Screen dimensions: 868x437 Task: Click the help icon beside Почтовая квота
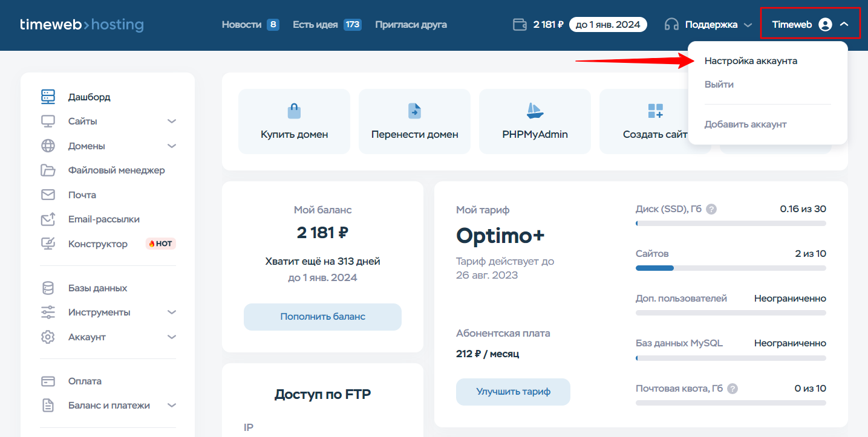(733, 389)
